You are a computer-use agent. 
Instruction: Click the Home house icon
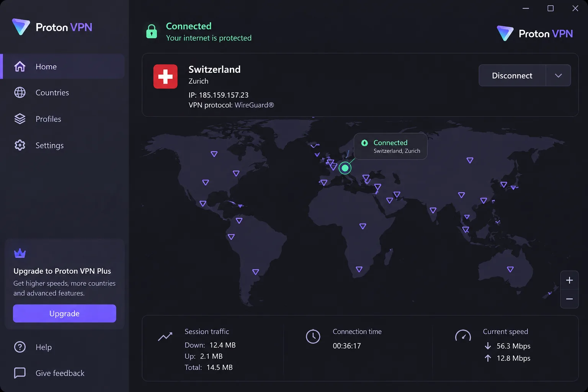click(x=20, y=67)
